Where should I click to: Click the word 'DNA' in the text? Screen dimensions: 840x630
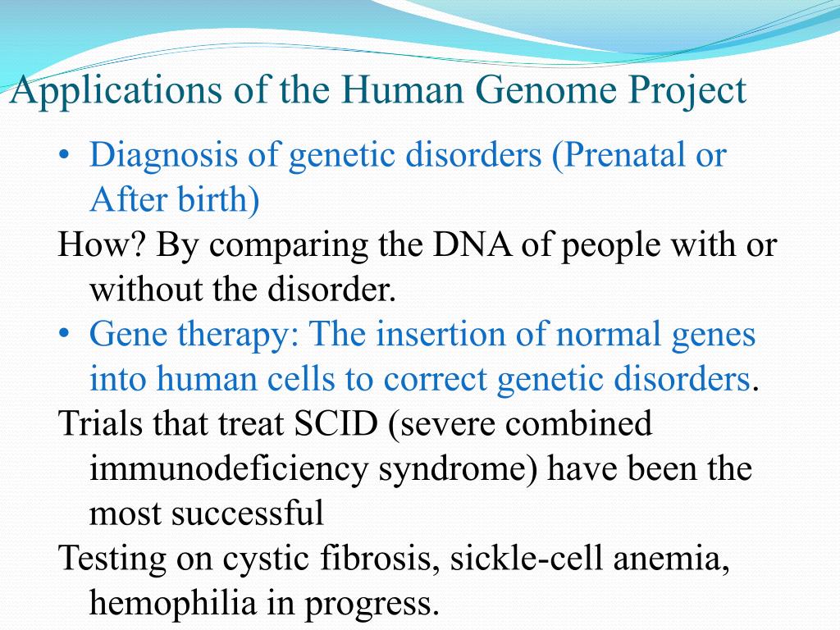pos(473,244)
